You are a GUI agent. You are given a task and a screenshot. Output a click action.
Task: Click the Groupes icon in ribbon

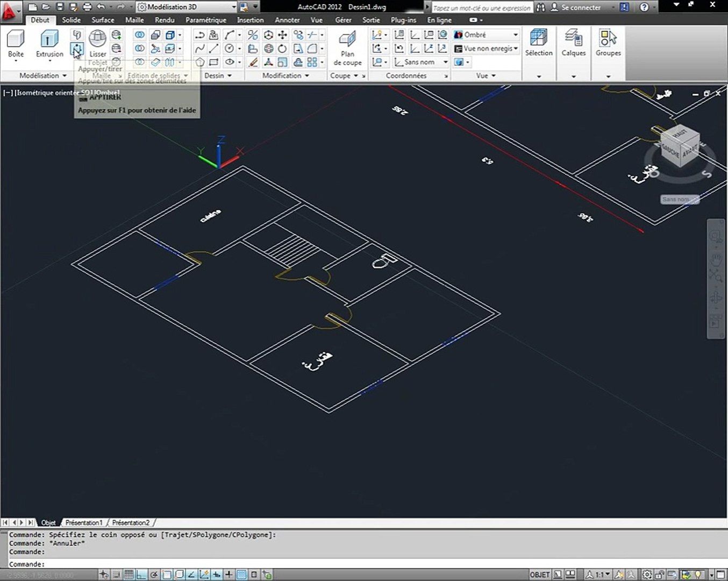608,39
